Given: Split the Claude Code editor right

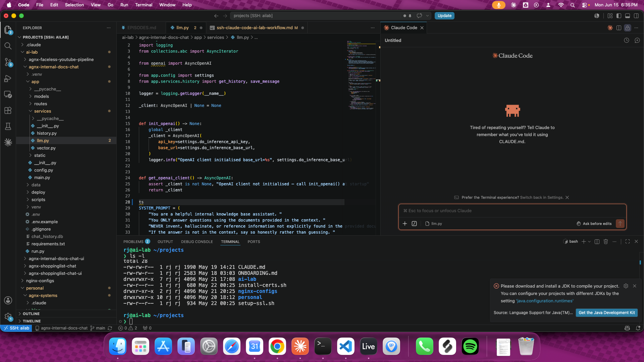Looking at the screenshot, I should 619,28.
